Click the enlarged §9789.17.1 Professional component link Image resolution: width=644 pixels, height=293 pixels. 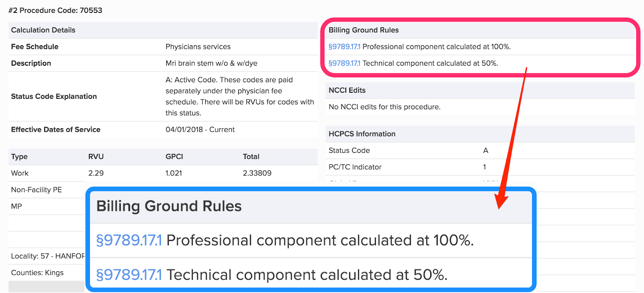click(x=129, y=241)
